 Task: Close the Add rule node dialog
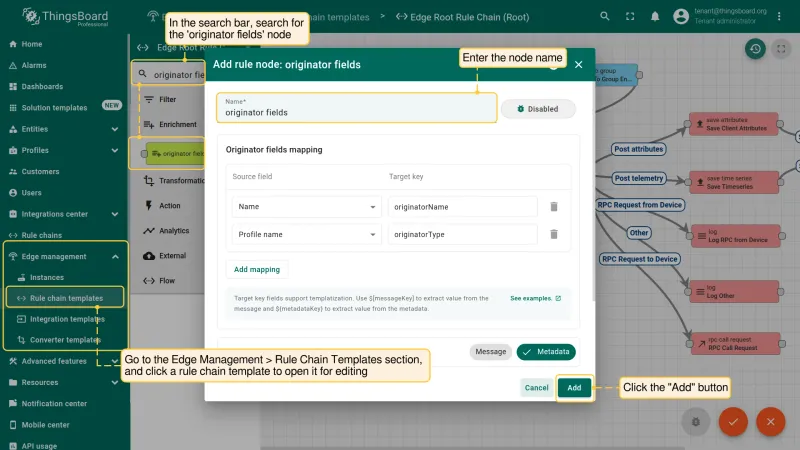point(579,65)
